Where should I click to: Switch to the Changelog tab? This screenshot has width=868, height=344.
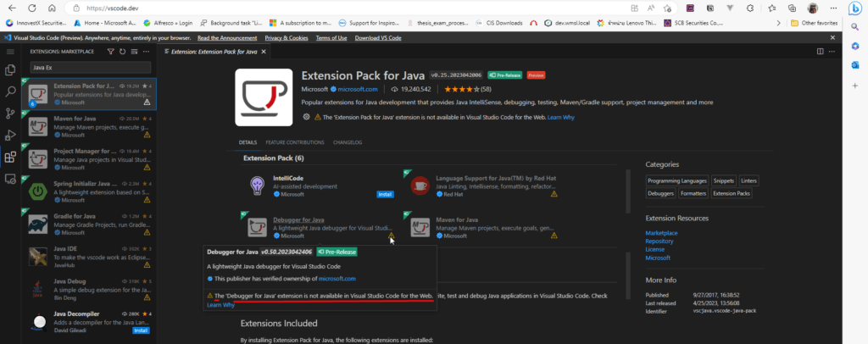point(347,142)
